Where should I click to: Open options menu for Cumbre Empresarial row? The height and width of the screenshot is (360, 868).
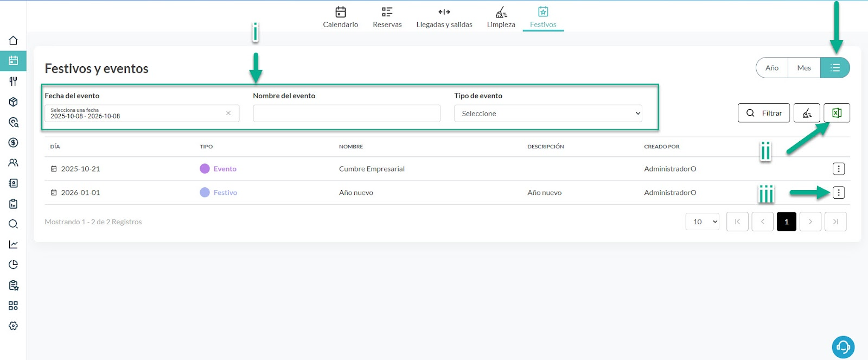(x=839, y=169)
